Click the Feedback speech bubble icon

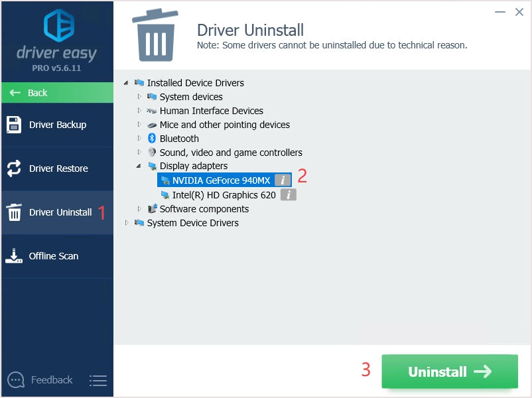pos(16,380)
